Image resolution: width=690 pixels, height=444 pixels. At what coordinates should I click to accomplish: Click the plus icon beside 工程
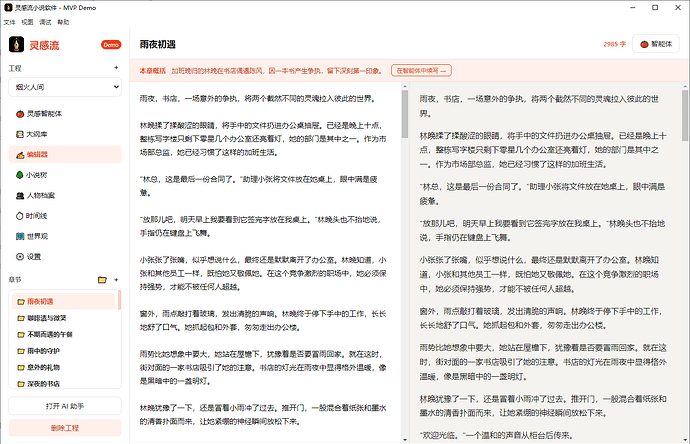[116, 68]
